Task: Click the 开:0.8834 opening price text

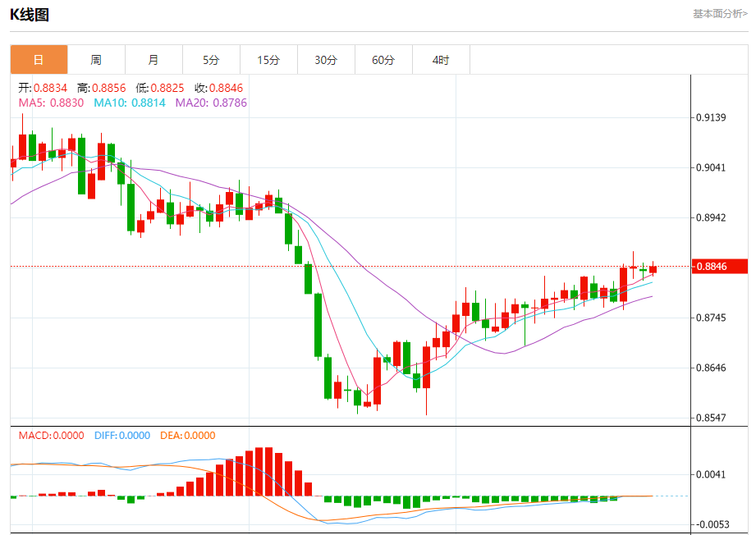Action: pyautogui.click(x=43, y=88)
